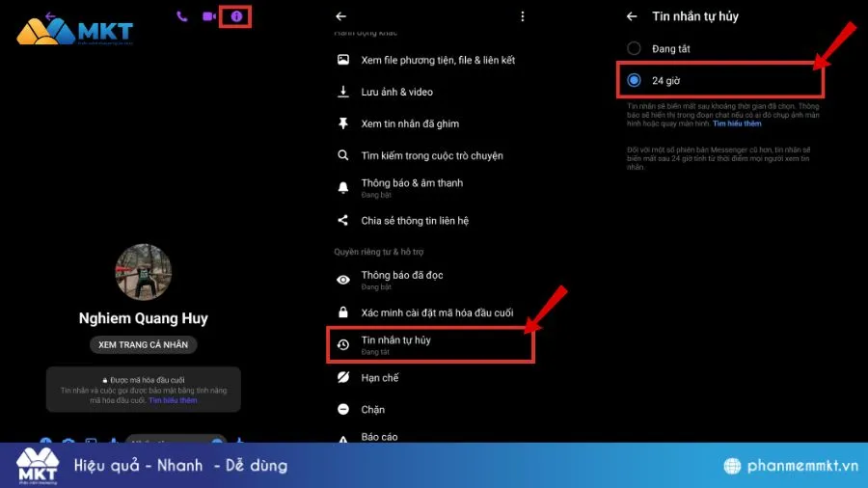Go back from the chat settings panel
The height and width of the screenshot is (488, 868).
pyautogui.click(x=341, y=16)
